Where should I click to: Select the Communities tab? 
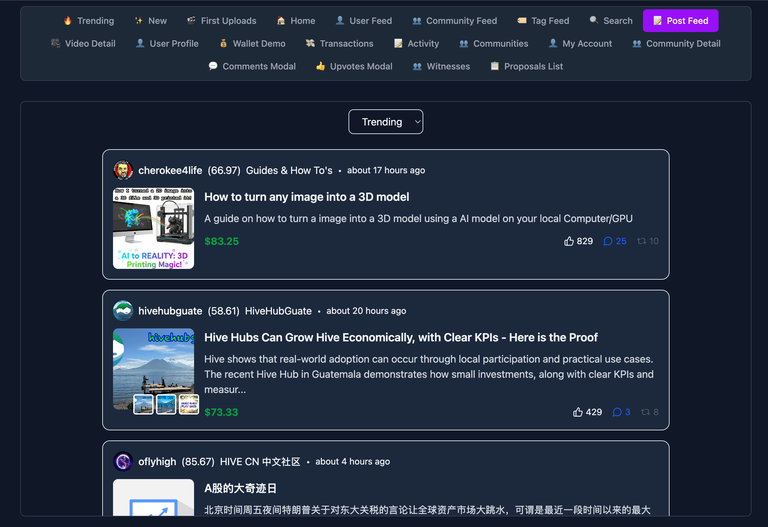tap(494, 44)
